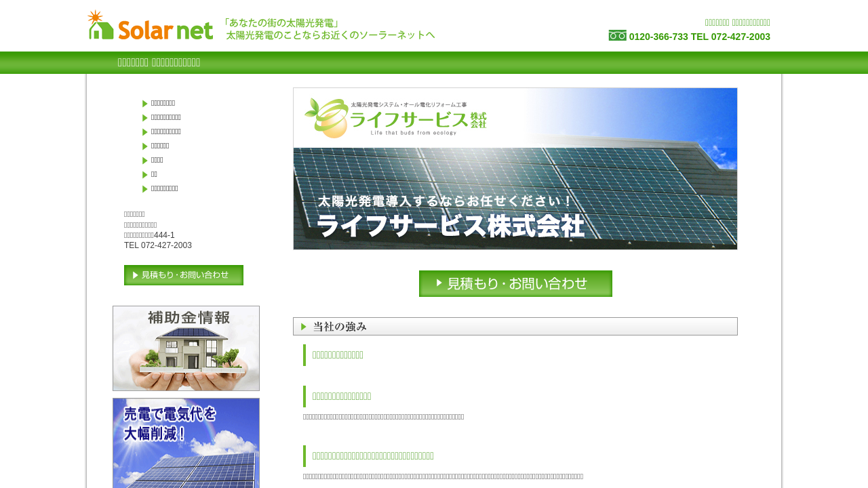
Task: Click the free-dial icon beside 0120-366-733
Action: click(x=617, y=36)
